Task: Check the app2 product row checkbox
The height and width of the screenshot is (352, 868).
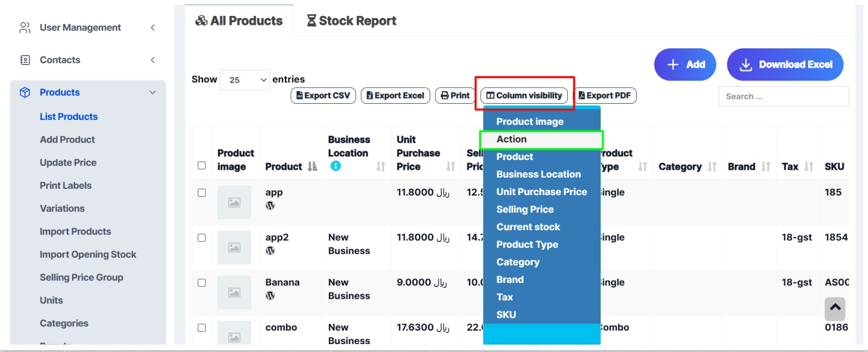Action: (202, 238)
